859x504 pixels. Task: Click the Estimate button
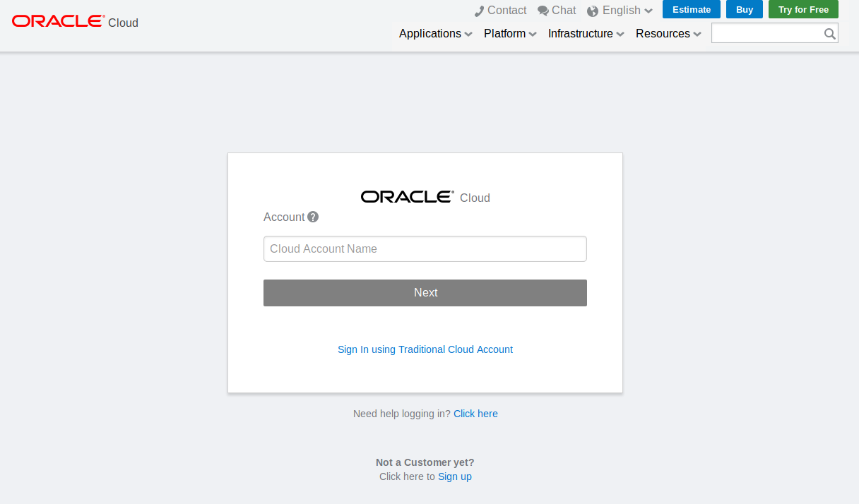[x=691, y=9]
